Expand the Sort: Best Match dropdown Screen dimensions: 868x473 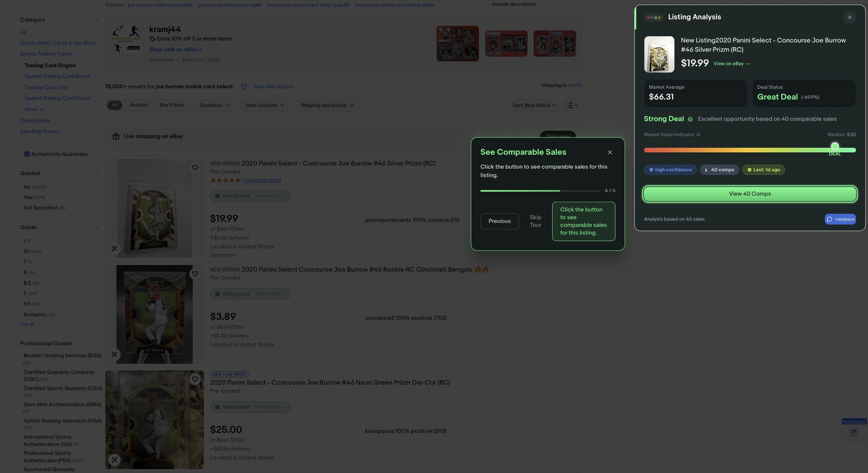534,105
